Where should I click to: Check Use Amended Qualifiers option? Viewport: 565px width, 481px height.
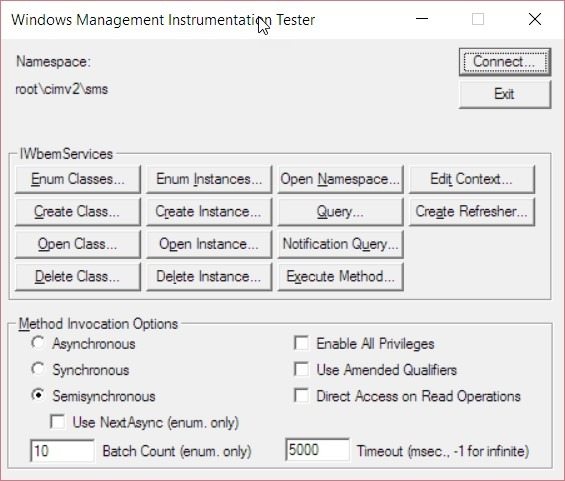pos(301,369)
